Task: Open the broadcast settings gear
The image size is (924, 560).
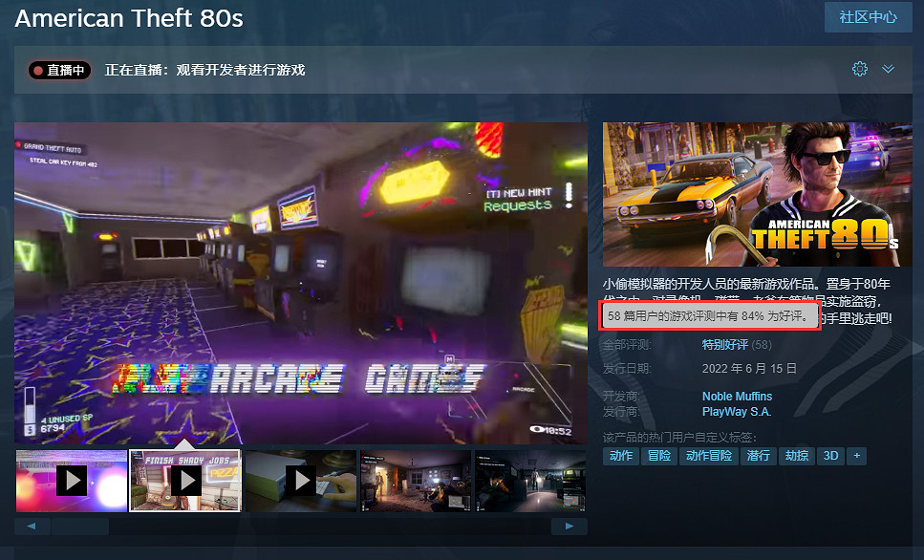Action: pyautogui.click(x=859, y=68)
